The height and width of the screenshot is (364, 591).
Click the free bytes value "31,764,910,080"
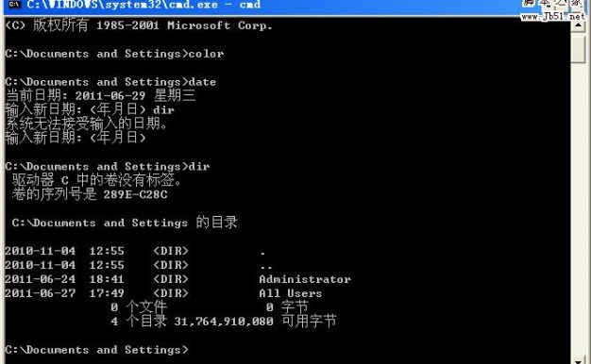click(x=224, y=322)
